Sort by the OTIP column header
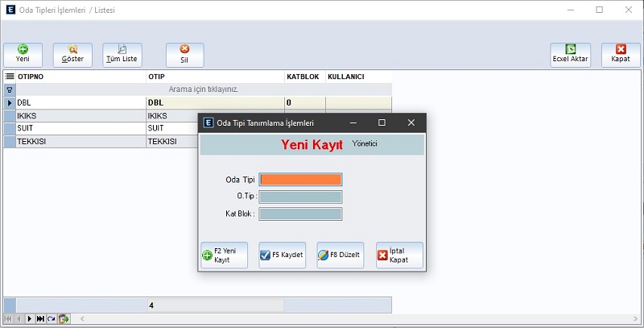 coord(215,77)
